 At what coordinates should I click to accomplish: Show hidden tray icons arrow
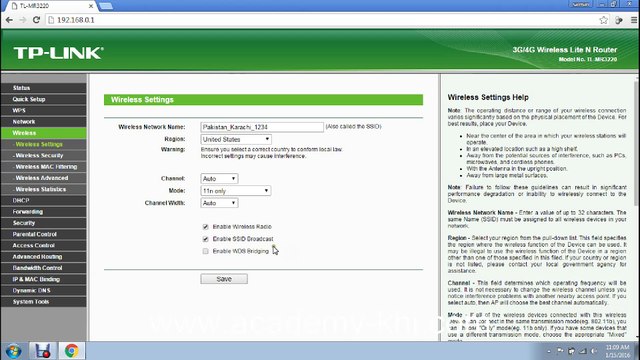tap(549, 351)
